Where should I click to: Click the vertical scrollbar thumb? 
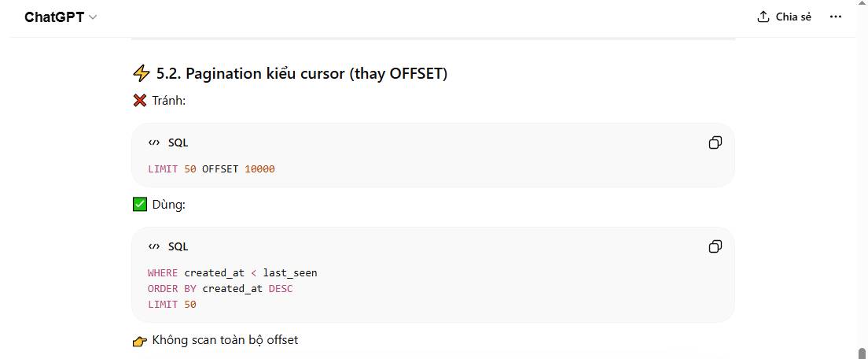(862, 353)
